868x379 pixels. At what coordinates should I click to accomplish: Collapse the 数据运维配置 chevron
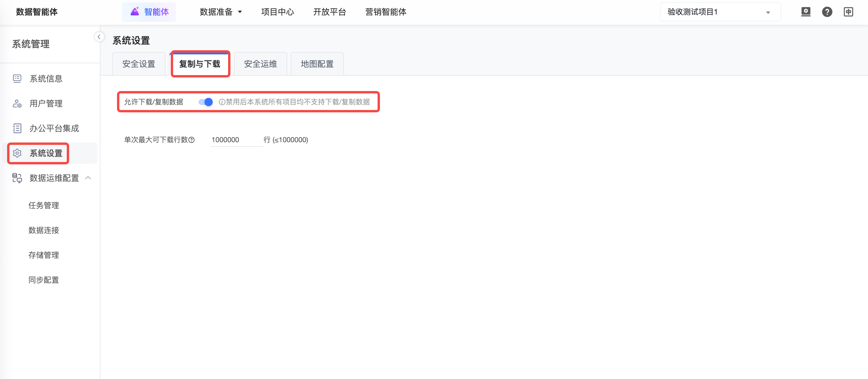[x=88, y=178]
